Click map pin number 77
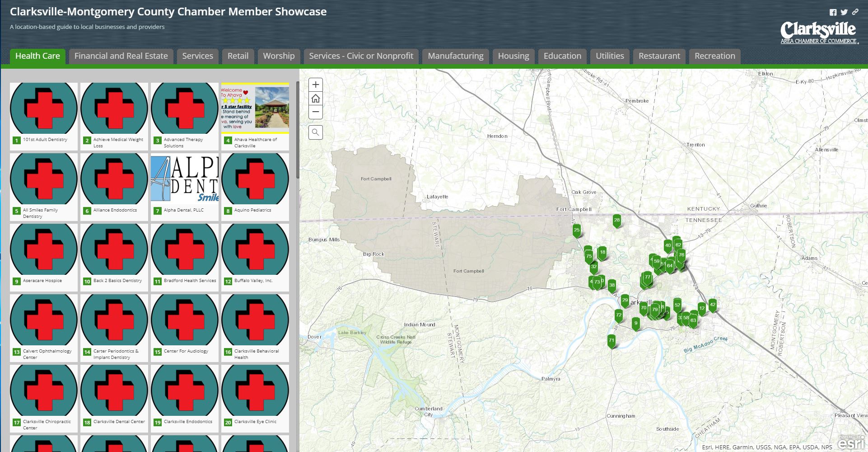Viewport: 868px width, 452px height. 648,278
